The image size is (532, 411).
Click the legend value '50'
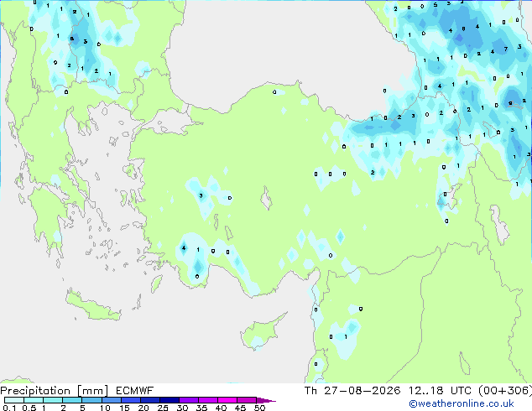point(260,408)
